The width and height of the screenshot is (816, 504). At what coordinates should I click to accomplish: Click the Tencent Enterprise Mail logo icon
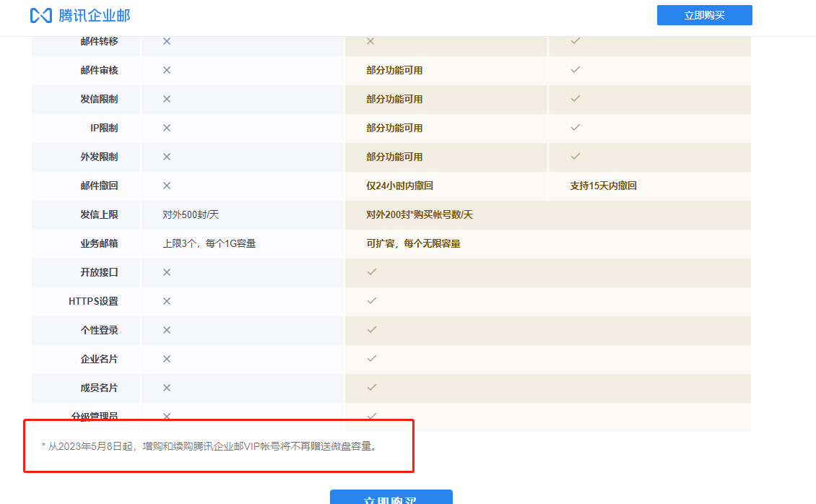[41, 15]
